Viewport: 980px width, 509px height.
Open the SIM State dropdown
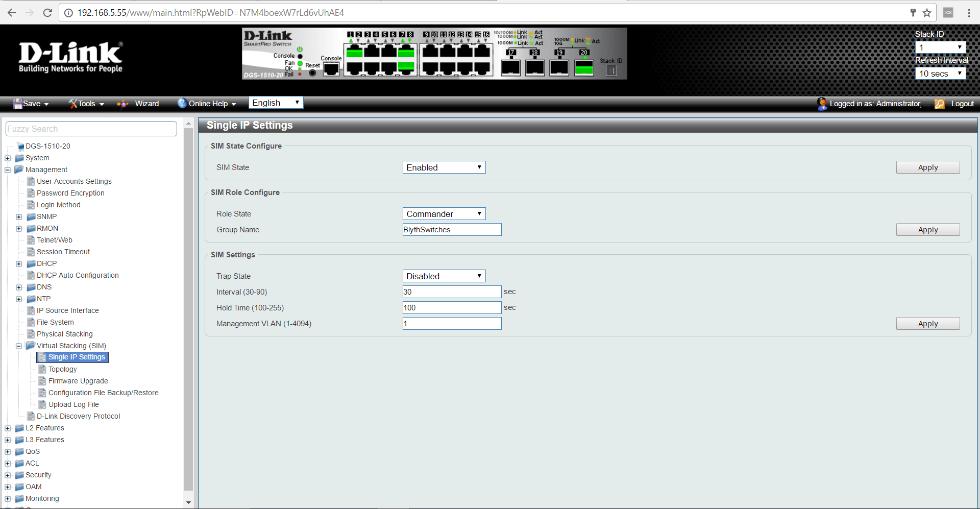pyautogui.click(x=444, y=167)
